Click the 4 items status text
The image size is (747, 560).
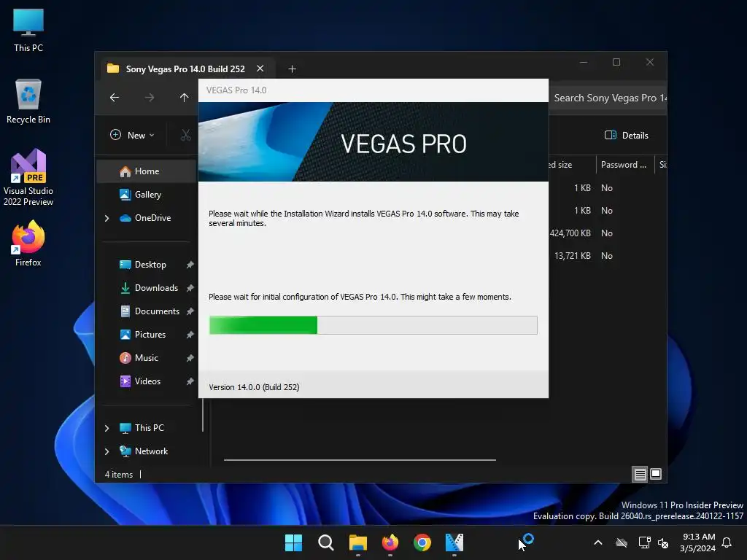click(x=119, y=475)
